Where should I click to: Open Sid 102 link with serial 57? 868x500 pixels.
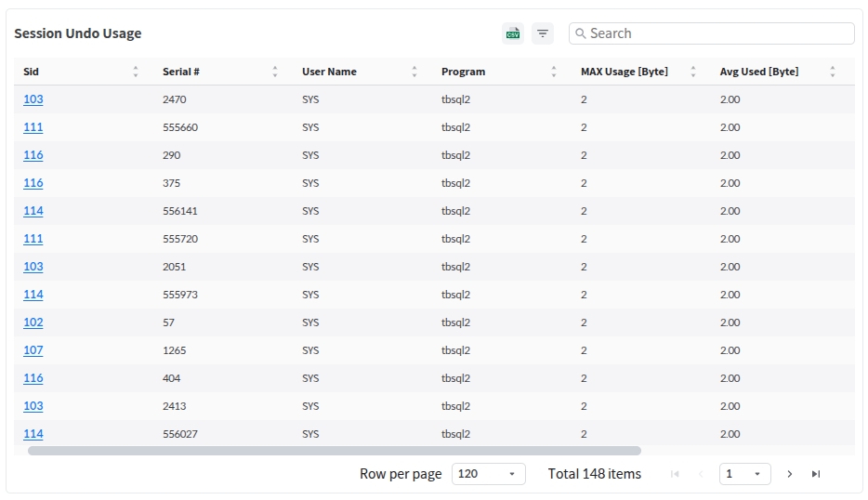(33, 322)
